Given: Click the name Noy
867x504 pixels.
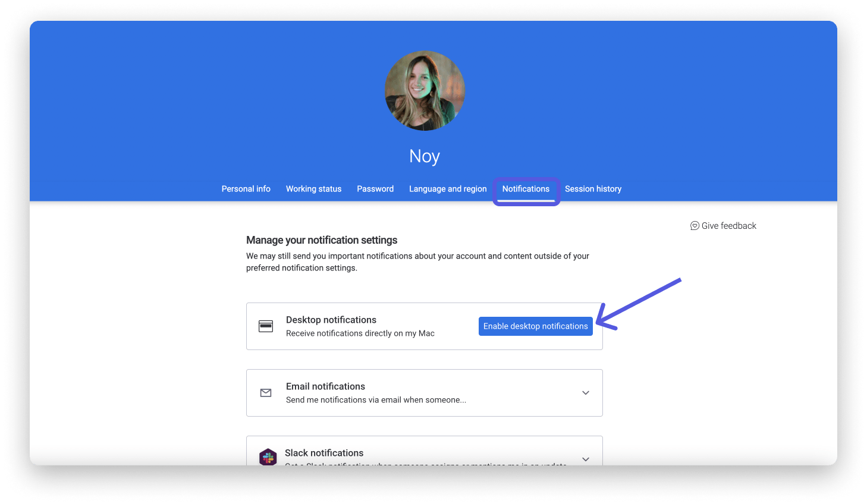Looking at the screenshot, I should point(424,156).
